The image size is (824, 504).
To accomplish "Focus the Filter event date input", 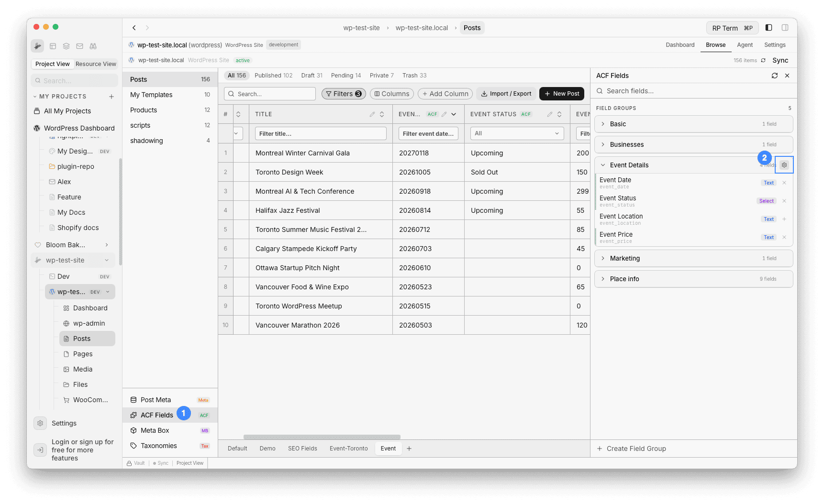I will click(x=428, y=133).
